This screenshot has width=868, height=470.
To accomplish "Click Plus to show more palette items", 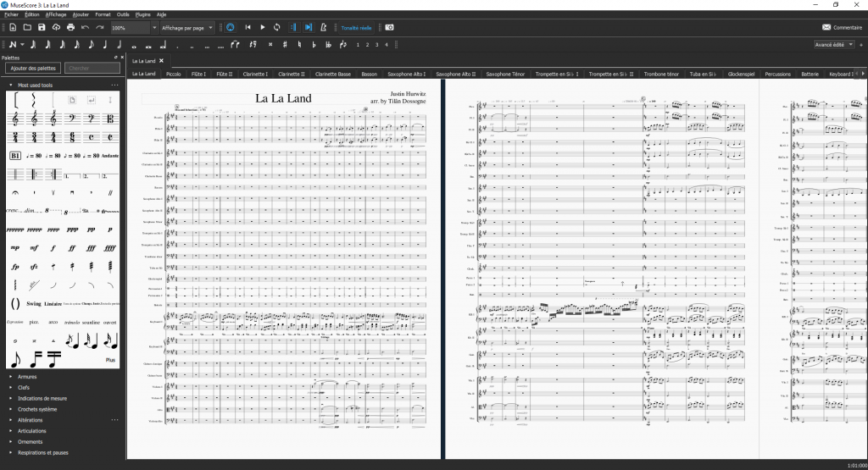I will click(110, 360).
